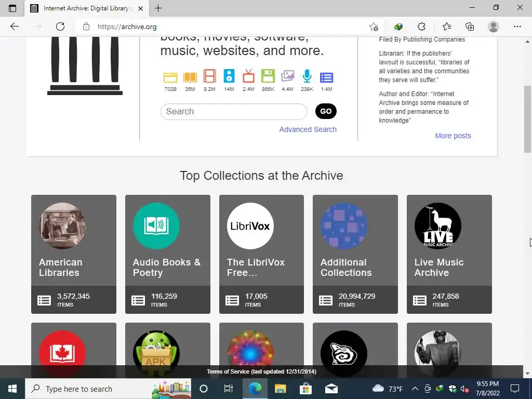532x399 pixels.
Task: Reload the page with the Refresh icon
Action: coord(60,26)
